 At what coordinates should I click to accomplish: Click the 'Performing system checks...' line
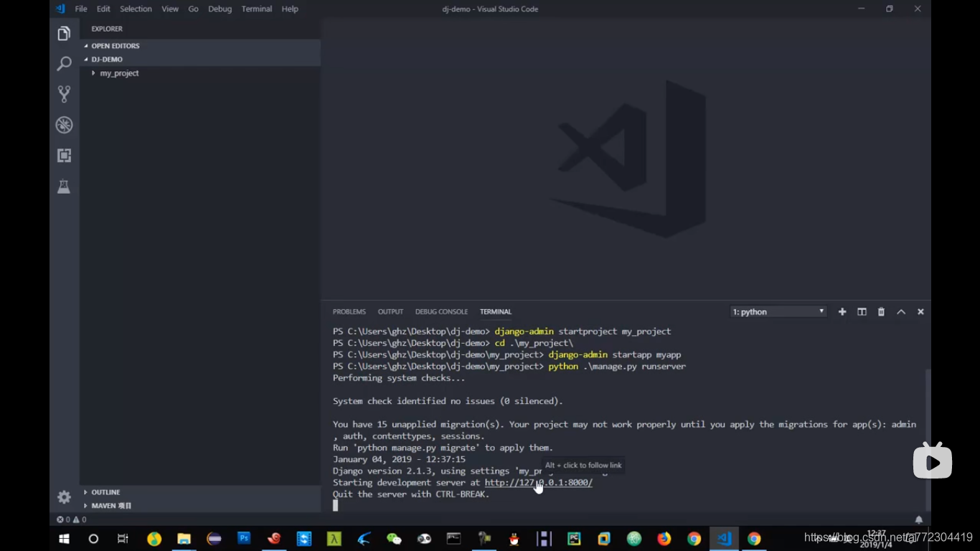point(399,378)
